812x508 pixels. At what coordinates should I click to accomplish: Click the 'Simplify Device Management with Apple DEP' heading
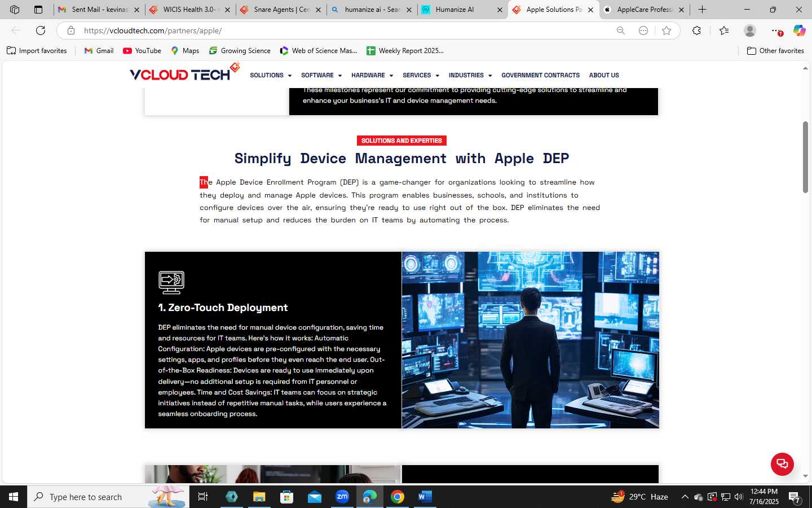(x=401, y=159)
